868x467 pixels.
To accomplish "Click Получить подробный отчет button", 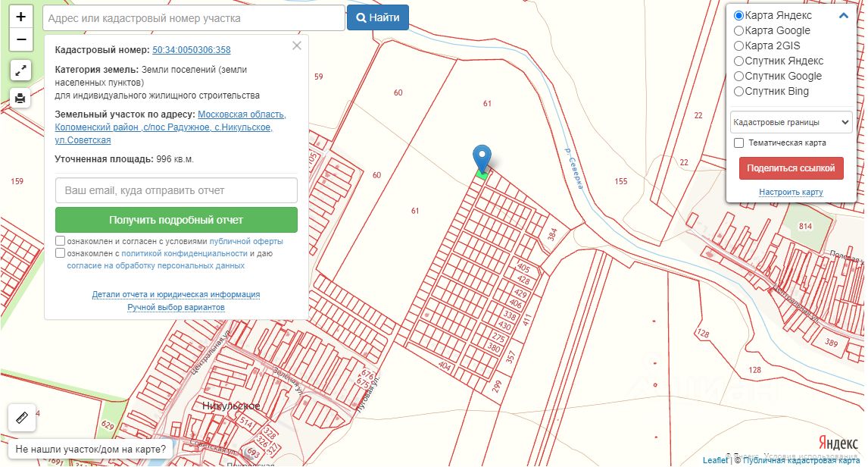I will pyautogui.click(x=176, y=220).
